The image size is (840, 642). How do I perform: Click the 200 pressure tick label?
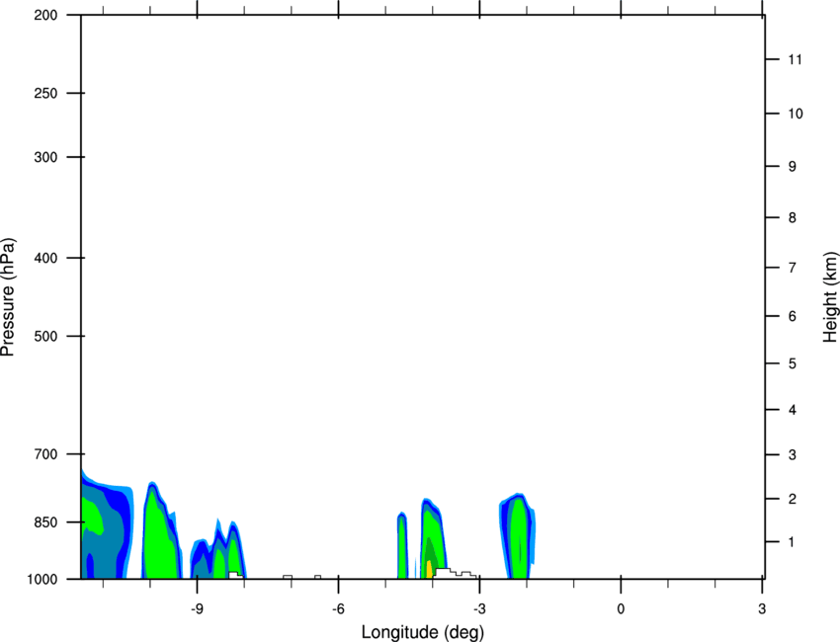[45, 15]
